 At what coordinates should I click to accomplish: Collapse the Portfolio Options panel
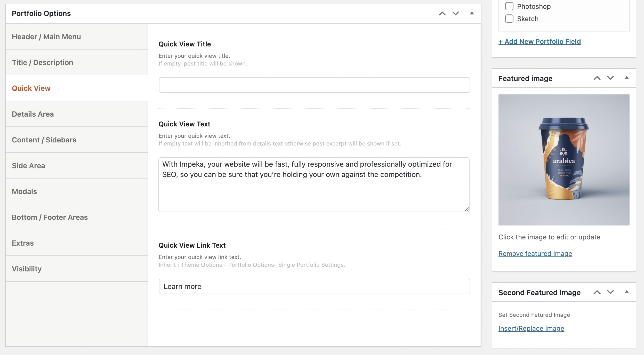pyautogui.click(x=472, y=13)
